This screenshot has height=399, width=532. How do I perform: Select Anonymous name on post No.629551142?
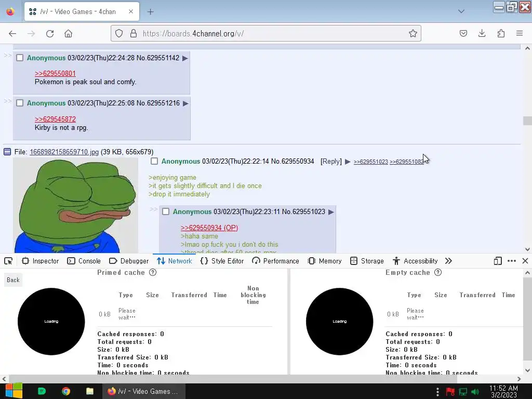(x=46, y=58)
